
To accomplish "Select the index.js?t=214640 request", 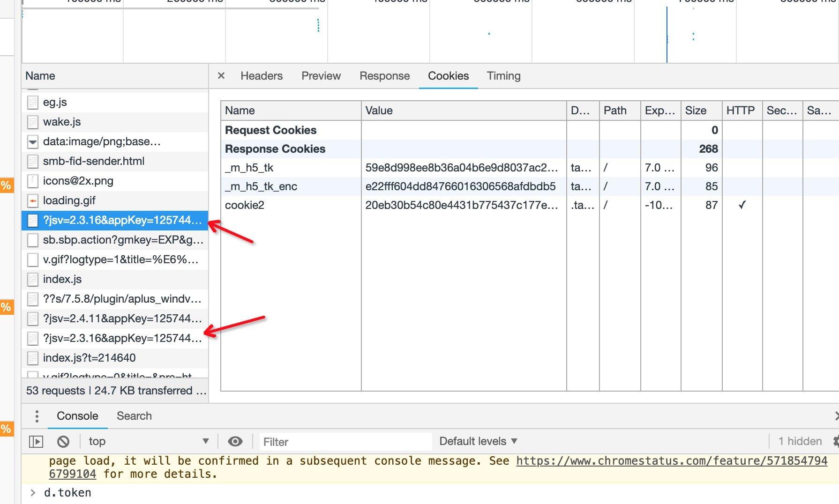I will point(115,358).
